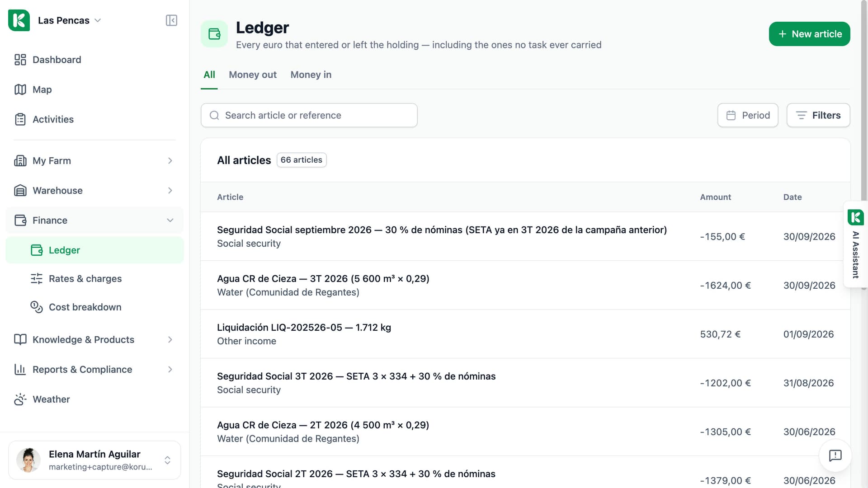Focus the Search article or reference field
This screenshot has height=488, width=868.
click(309, 115)
